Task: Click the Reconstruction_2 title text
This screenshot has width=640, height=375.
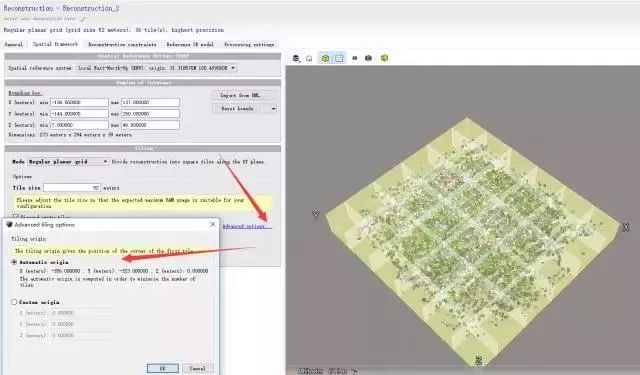Action: point(91,8)
